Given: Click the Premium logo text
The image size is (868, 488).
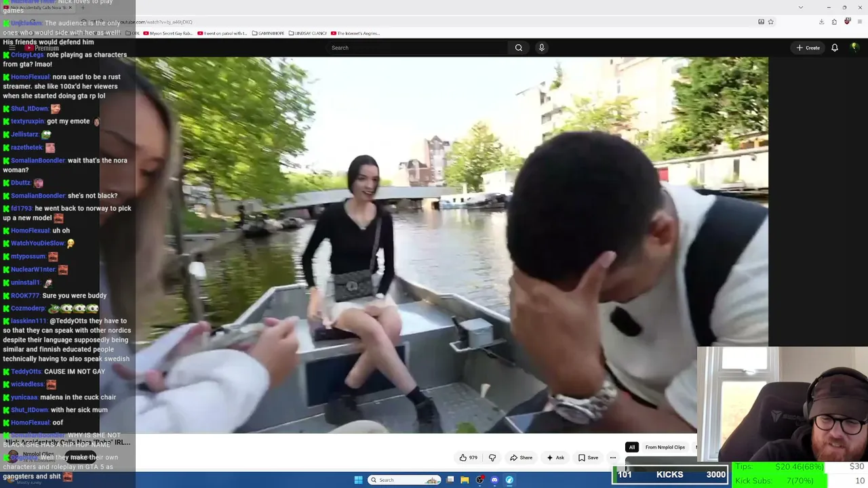Looking at the screenshot, I should point(47,48).
